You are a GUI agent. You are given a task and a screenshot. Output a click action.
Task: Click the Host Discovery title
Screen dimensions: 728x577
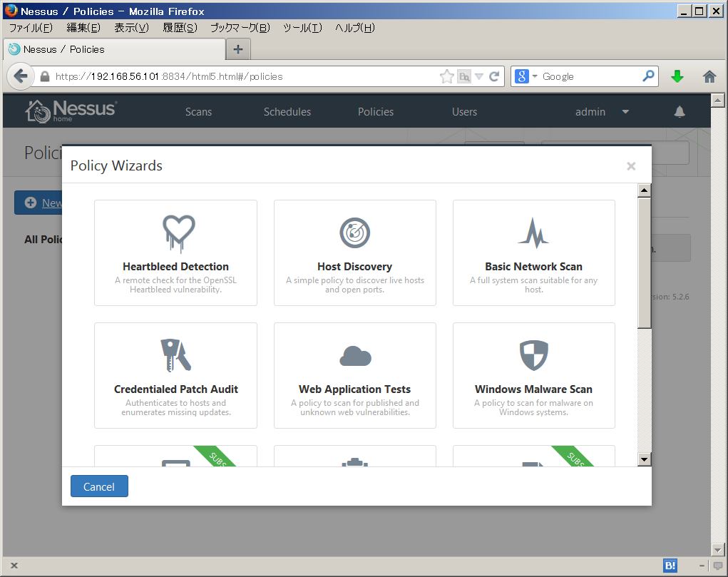pyautogui.click(x=354, y=267)
